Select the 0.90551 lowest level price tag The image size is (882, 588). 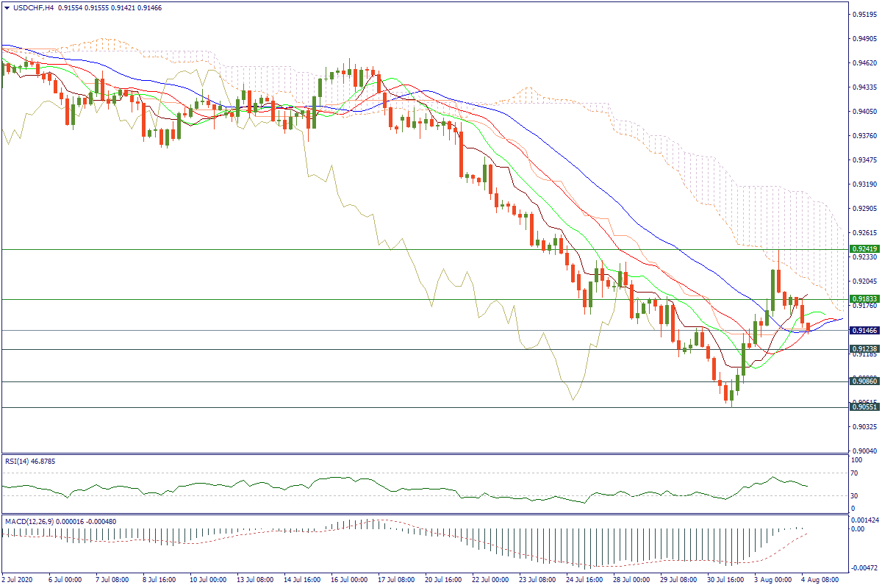click(x=863, y=407)
